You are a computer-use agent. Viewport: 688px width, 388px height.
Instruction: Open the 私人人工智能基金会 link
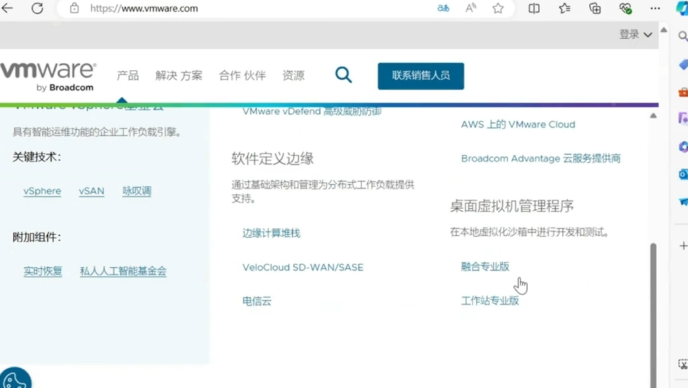pos(123,271)
